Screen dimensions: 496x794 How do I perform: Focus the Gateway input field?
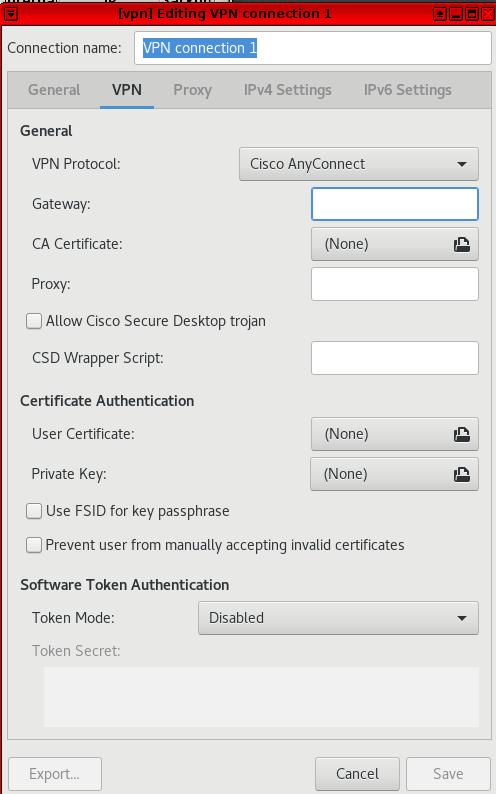pos(395,204)
